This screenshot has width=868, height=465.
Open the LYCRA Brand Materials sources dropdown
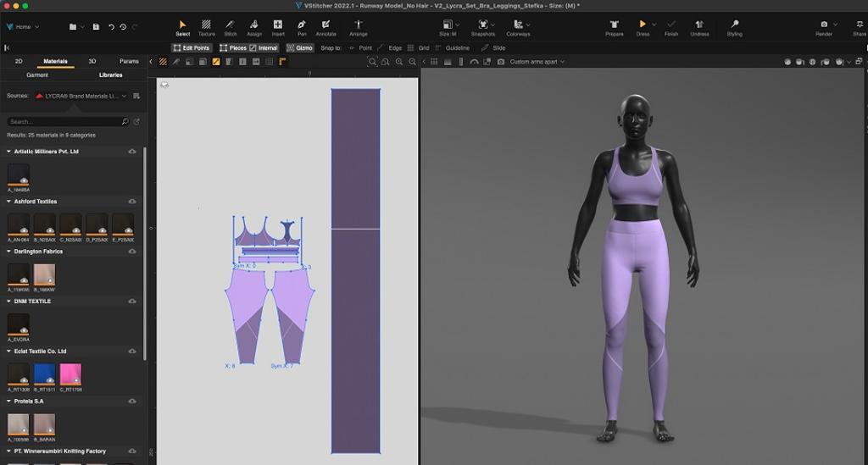[x=81, y=96]
